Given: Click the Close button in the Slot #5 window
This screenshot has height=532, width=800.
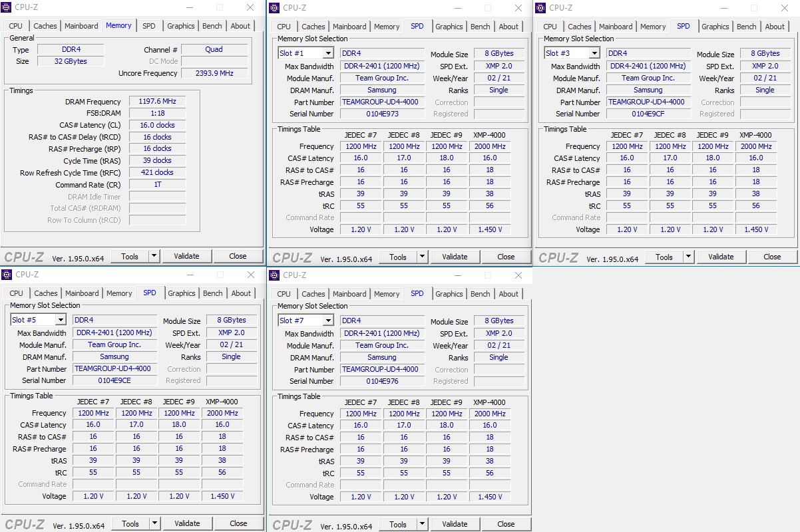Looking at the screenshot, I should tap(238, 523).
